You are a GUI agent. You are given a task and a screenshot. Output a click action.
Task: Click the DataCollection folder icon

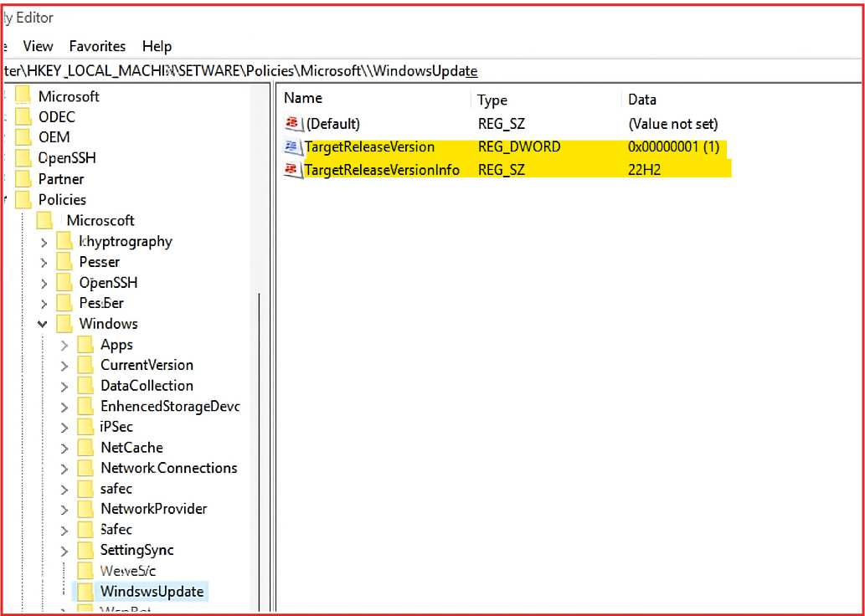pyautogui.click(x=85, y=386)
